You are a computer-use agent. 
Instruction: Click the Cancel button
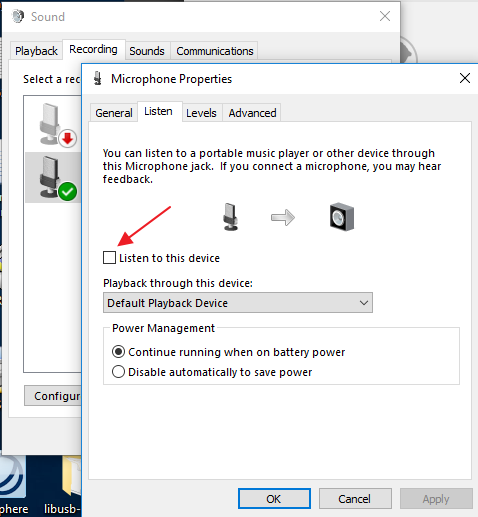[x=355, y=499]
